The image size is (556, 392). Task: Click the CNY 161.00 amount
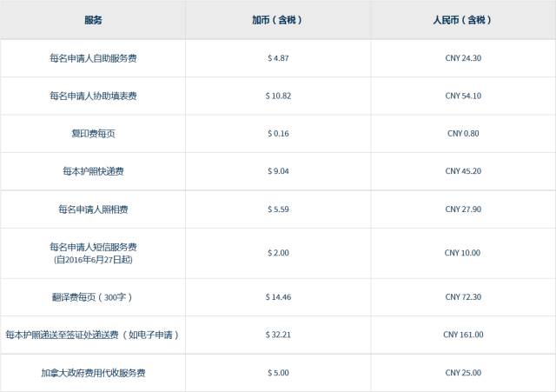pyautogui.click(x=462, y=335)
